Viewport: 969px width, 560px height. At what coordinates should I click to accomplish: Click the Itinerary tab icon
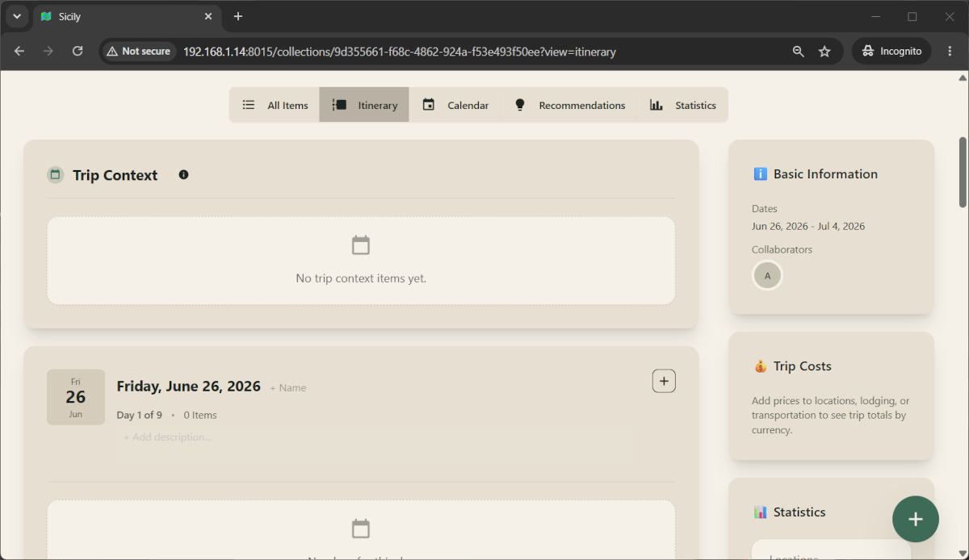[x=339, y=105]
